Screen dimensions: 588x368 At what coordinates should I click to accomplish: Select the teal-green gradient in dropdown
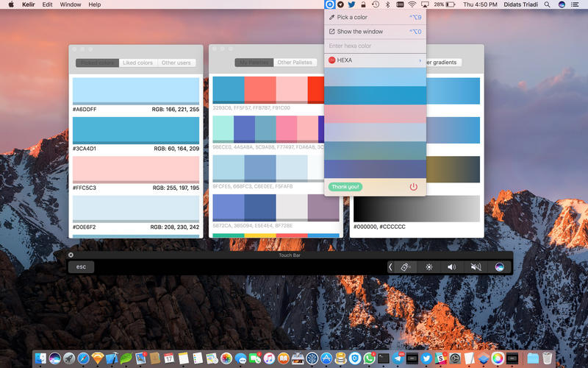[375, 151]
